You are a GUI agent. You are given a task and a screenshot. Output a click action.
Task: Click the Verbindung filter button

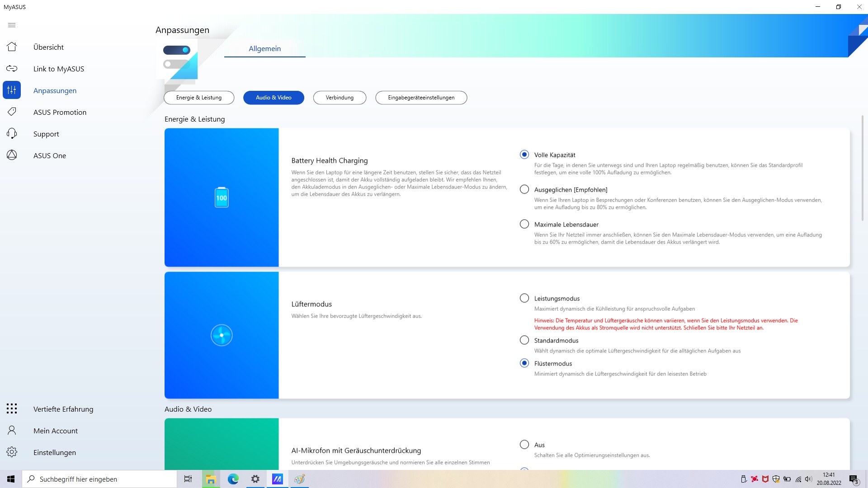point(340,98)
